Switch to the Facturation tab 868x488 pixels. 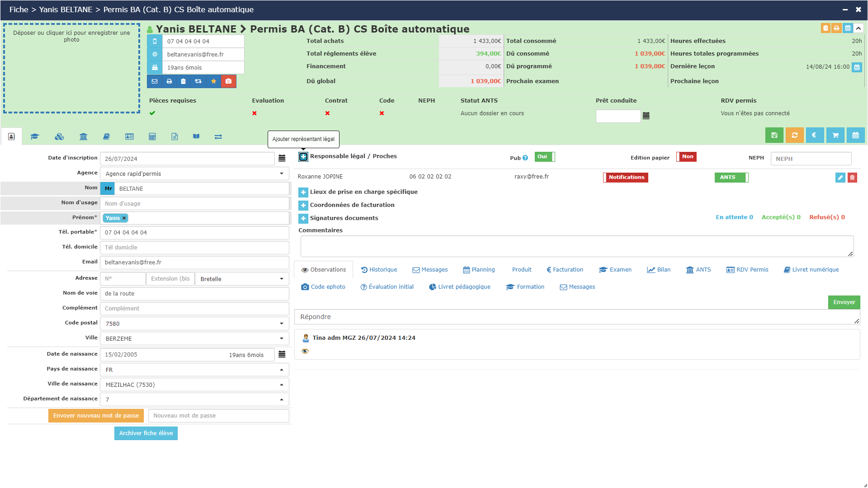pyautogui.click(x=565, y=270)
